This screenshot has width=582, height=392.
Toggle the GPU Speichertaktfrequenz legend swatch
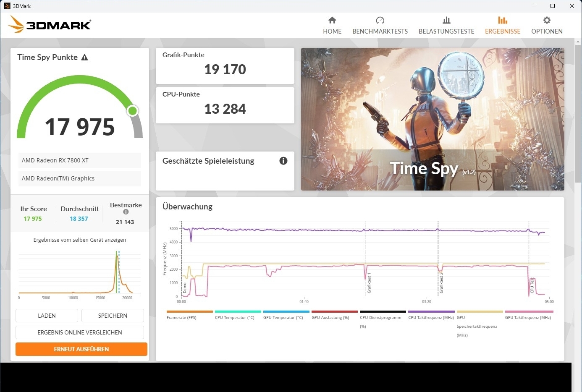click(x=480, y=311)
